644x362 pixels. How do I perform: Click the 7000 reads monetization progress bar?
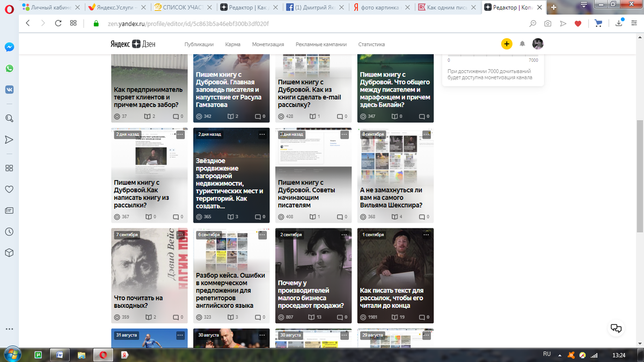[493, 55]
